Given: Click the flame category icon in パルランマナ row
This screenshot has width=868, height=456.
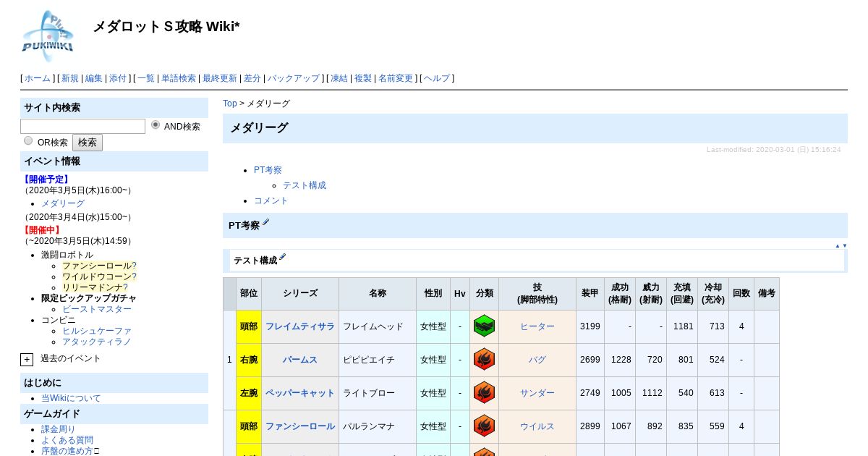Looking at the screenshot, I should click(484, 426).
